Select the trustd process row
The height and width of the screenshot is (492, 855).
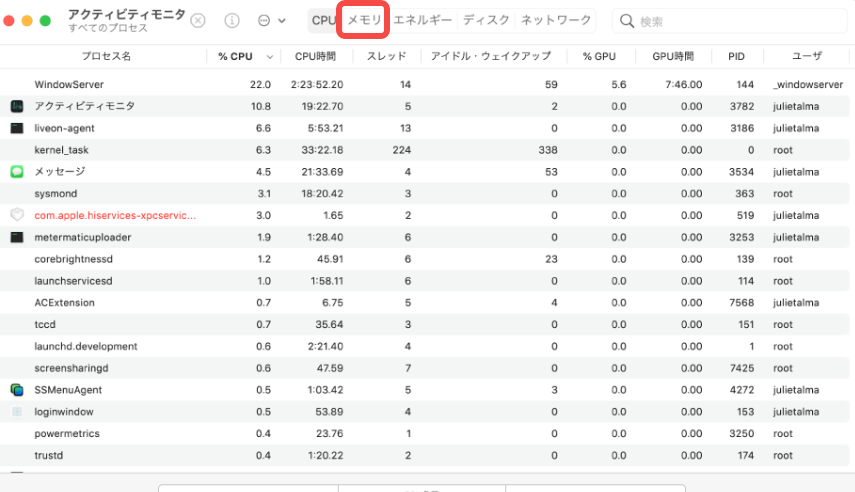[x=425, y=455]
